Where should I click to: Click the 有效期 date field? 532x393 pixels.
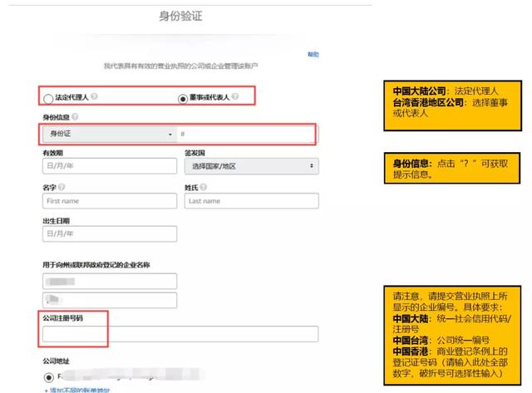(x=110, y=166)
